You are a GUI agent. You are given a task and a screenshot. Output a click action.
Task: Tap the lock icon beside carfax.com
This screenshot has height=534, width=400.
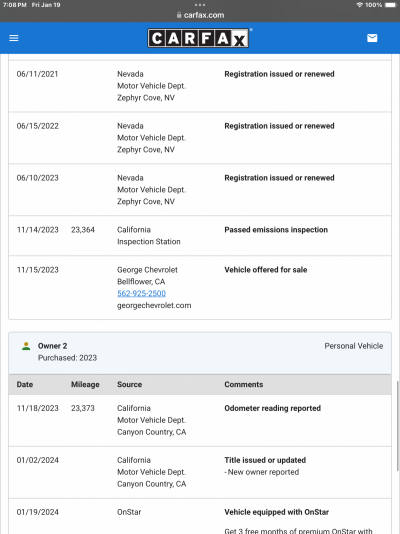click(x=179, y=15)
